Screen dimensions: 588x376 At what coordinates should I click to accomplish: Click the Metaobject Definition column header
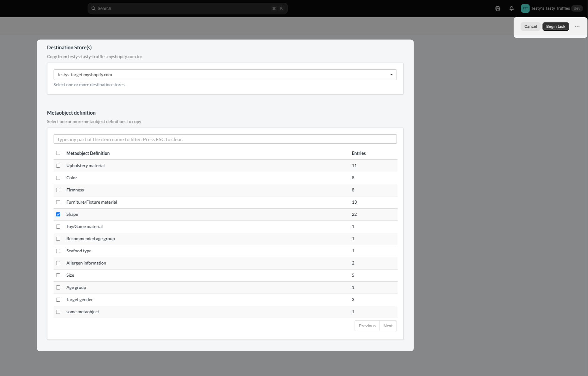point(88,153)
